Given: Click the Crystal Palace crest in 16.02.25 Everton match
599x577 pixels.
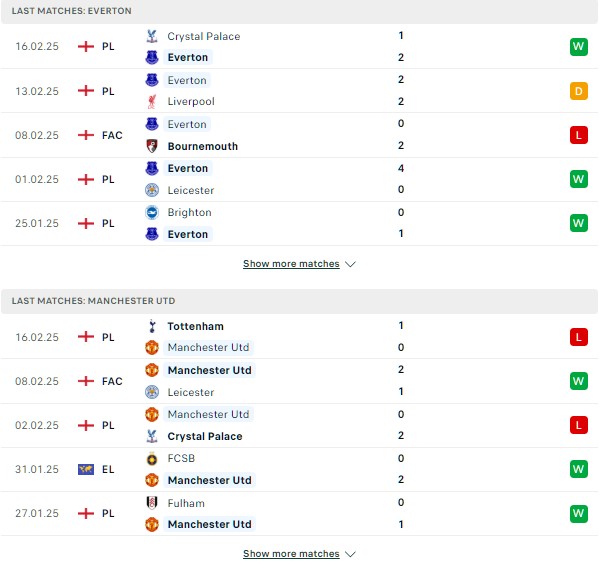Looking at the screenshot, I should [x=152, y=36].
